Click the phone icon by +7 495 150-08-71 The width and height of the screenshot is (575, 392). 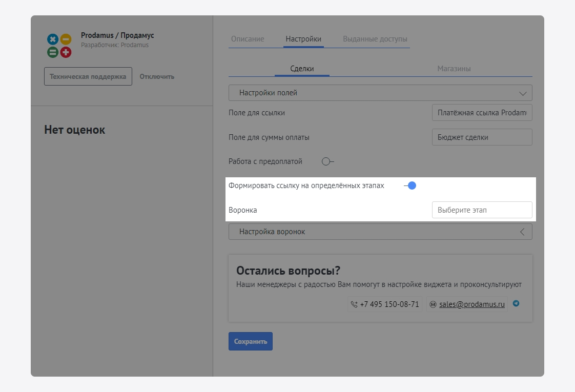click(354, 304)
